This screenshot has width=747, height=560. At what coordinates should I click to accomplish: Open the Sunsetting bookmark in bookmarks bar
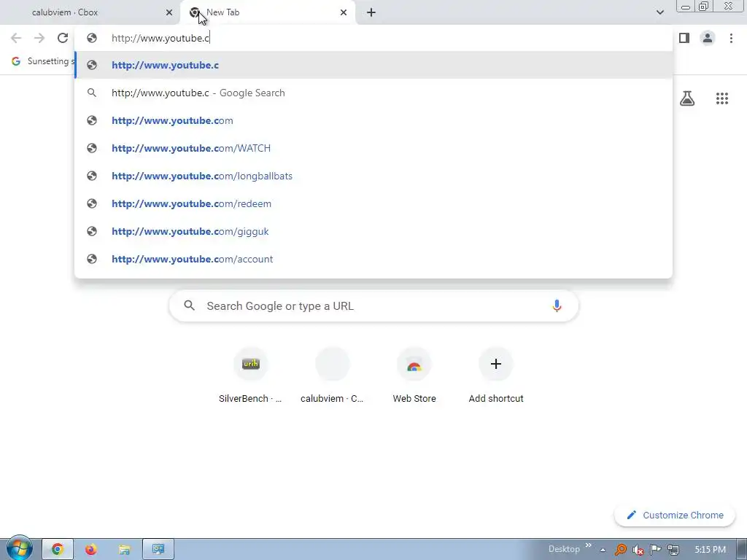(43, 61)
